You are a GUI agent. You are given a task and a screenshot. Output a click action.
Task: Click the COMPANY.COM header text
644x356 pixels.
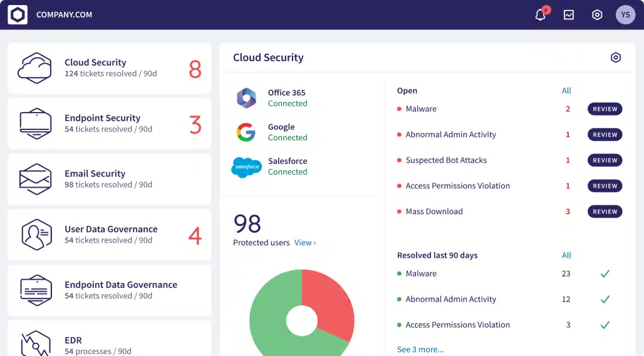[x=64, y=15]
